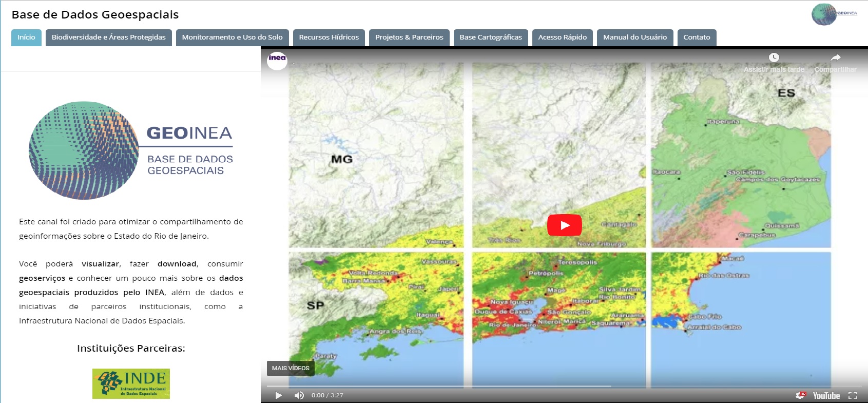The height and width of the screenshot is (403, 868).
Task: Click the inea channel avatar
Action: pos(277,60)
